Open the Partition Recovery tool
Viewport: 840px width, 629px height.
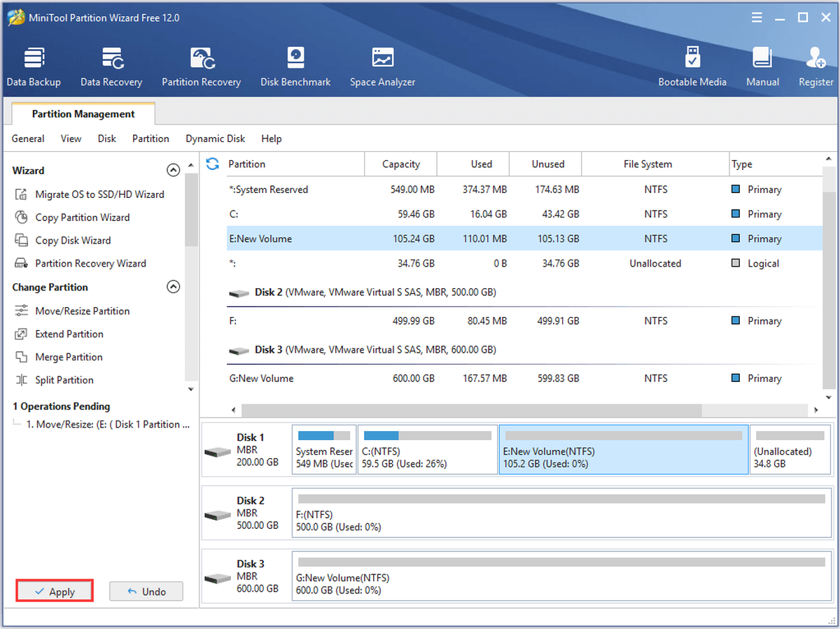(x=201, y=67)
